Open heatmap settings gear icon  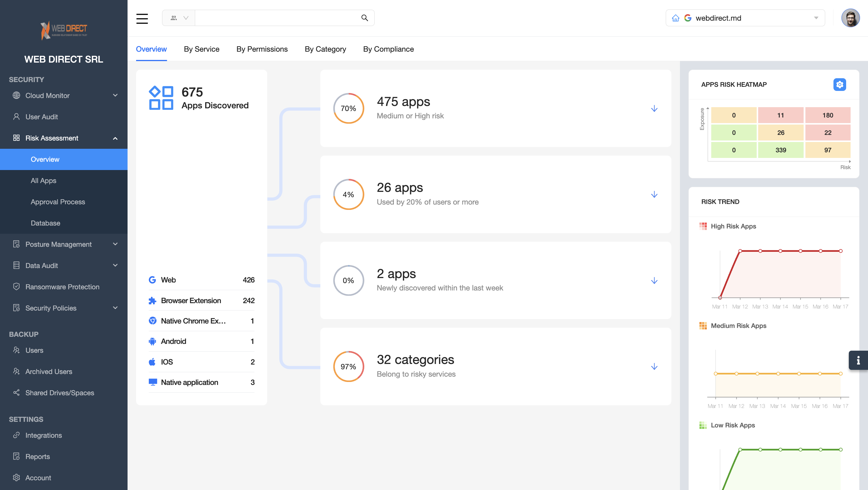(x=839, y=85)
